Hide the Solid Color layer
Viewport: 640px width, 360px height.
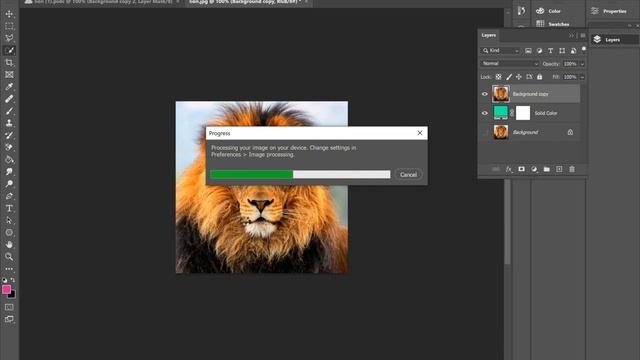click(x=485, y=113)
